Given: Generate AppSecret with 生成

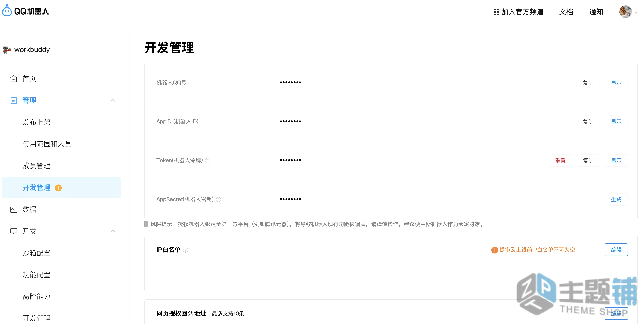Looking at the screenshot, I should pyautogui.click(x=616, y=200).
